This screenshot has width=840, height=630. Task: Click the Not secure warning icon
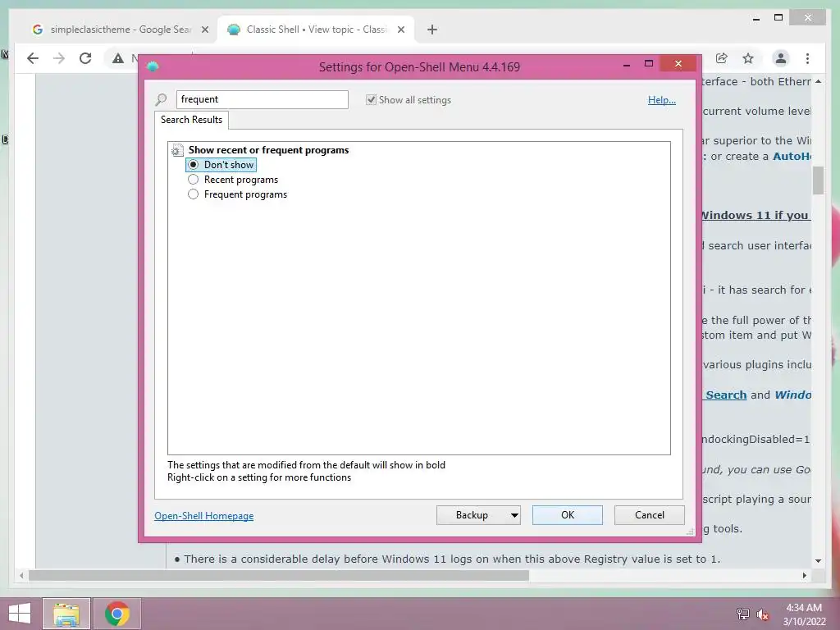[x=118, y=58]
